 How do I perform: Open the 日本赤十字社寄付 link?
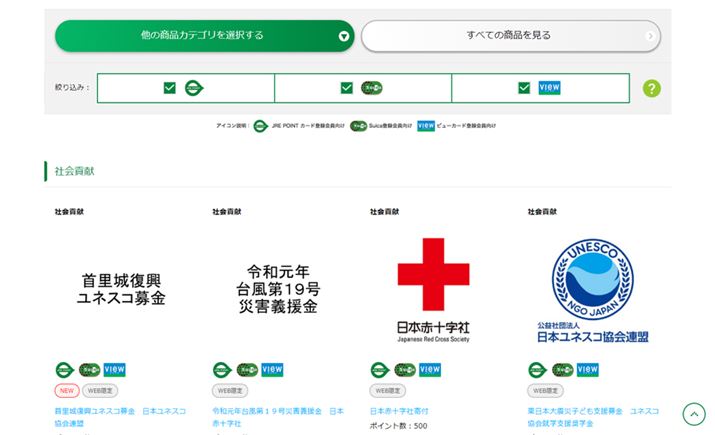click(399, 411)
